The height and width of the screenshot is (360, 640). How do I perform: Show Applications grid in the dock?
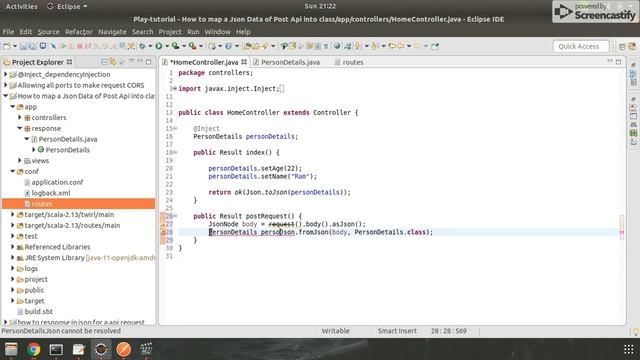(x=629, y=349)
